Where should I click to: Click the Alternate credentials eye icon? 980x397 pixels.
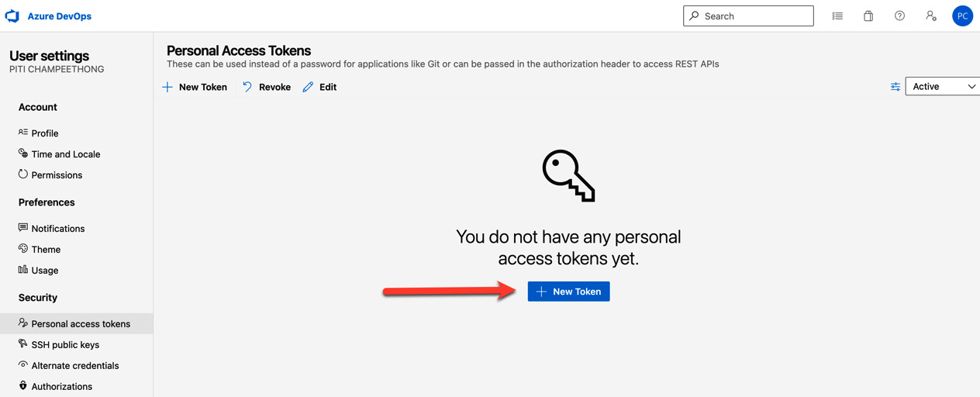23,365
